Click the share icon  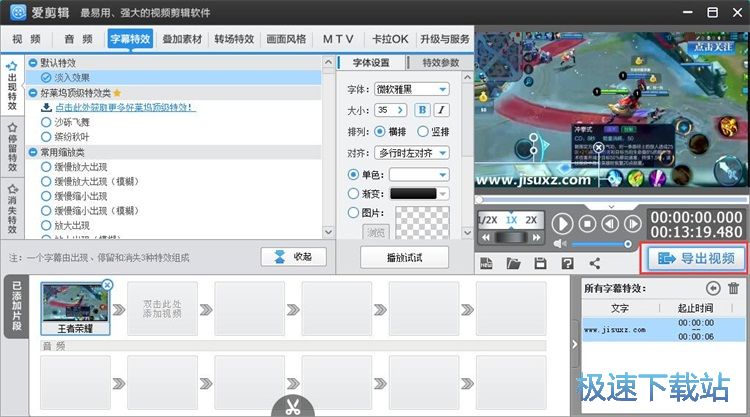pos(595,263)
